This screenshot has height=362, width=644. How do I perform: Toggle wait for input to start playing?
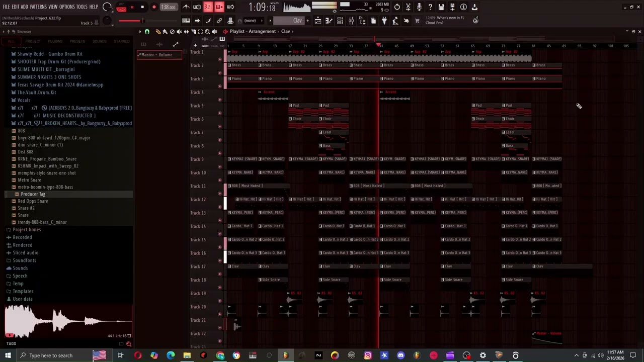click(x=197, y=7)
